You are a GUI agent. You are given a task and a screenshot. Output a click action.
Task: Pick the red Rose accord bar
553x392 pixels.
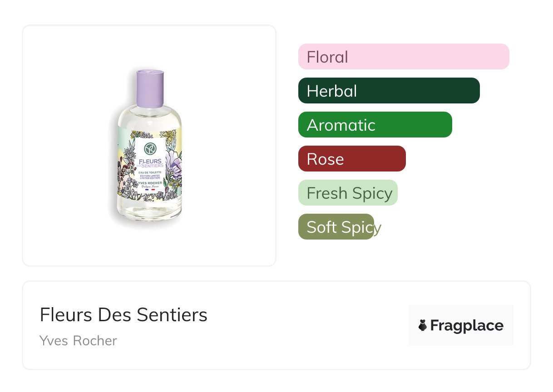pos(352,159)
